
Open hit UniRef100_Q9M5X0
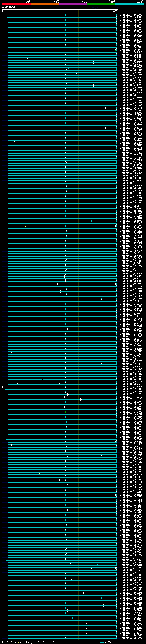click(x=131, y=37)
